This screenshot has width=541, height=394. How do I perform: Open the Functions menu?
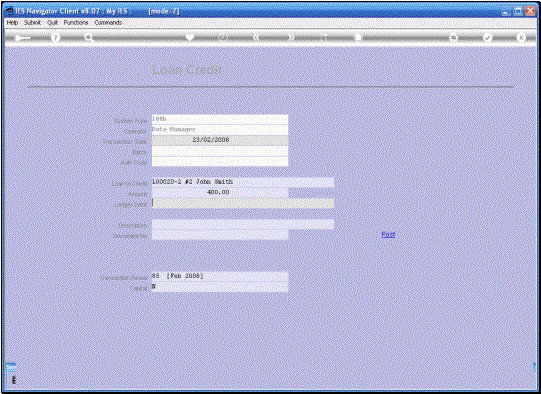[76, 22]
